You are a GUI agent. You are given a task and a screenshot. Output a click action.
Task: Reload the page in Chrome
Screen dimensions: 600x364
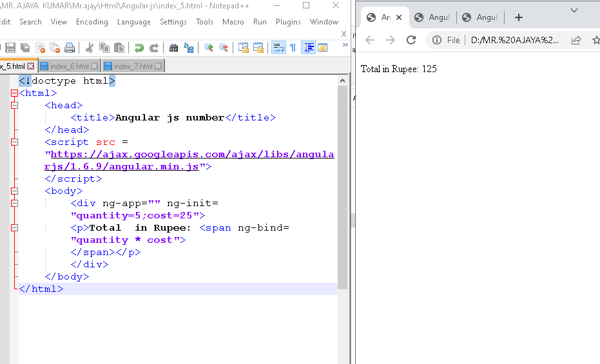coord(411,40)
